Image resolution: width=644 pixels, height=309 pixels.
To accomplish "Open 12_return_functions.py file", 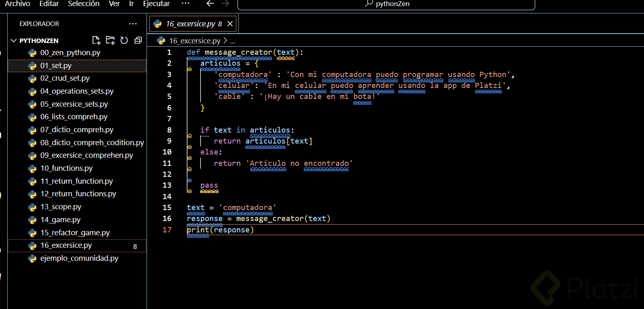I will coord(77,194).
